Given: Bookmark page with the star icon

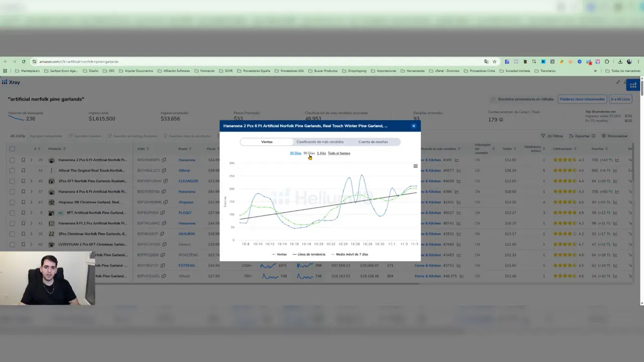Looking at the screenshot, I should [495, 61].
